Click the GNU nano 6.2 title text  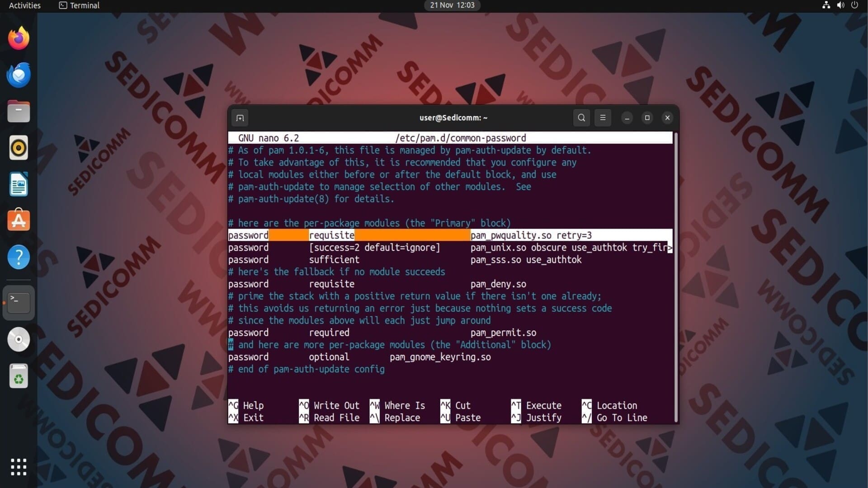point(269,138)
